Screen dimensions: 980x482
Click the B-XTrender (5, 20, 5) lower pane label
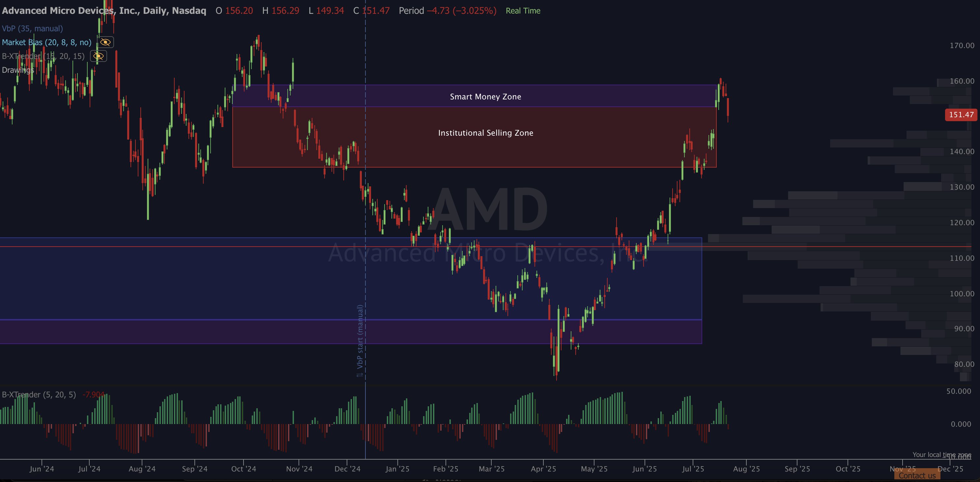pos(39,394)
